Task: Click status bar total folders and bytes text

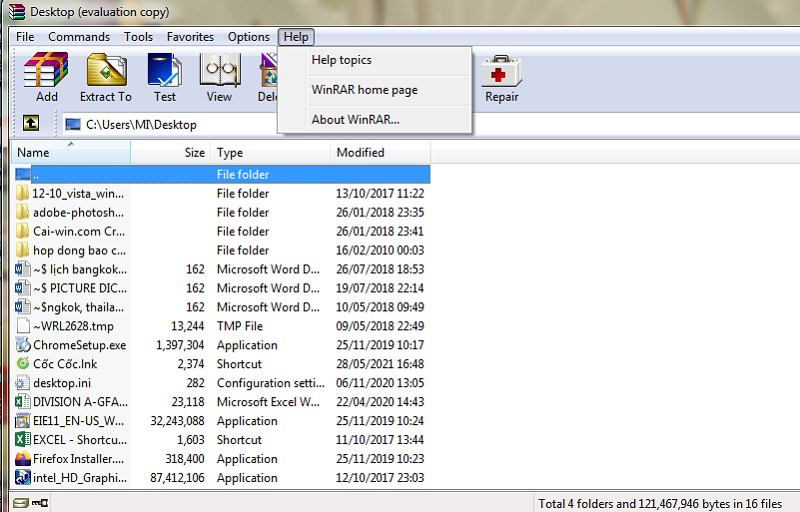Action: pyautogui.click(x=660, y=504)
